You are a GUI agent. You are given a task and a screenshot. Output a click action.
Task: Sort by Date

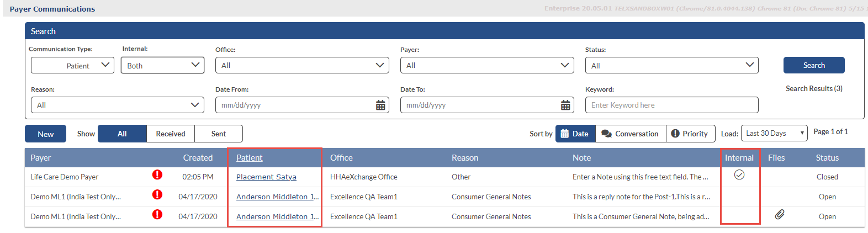[575, 134]
